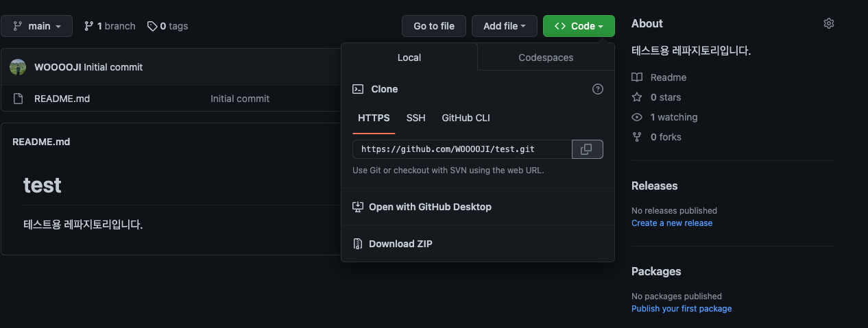868x328 pixels.
Task: Expand the Add file dropdown
Action: pos(505,26)
